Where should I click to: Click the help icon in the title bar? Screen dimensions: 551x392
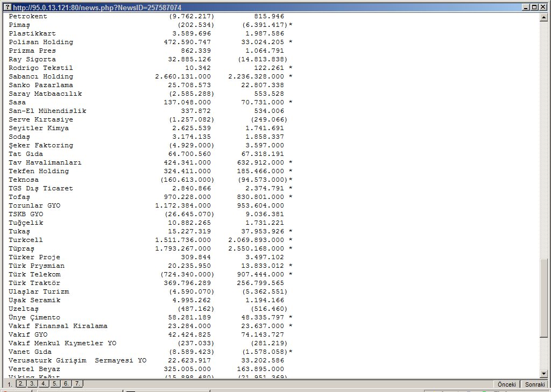pos(7,7)
